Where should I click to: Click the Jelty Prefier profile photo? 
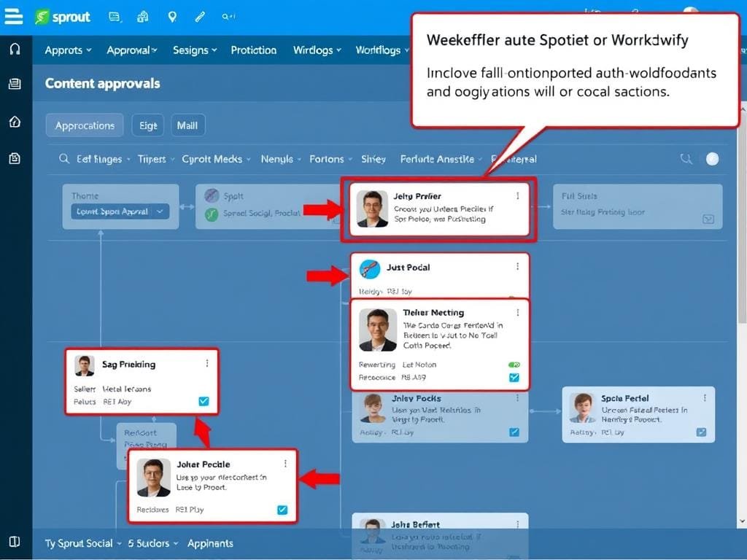[372, 209]
